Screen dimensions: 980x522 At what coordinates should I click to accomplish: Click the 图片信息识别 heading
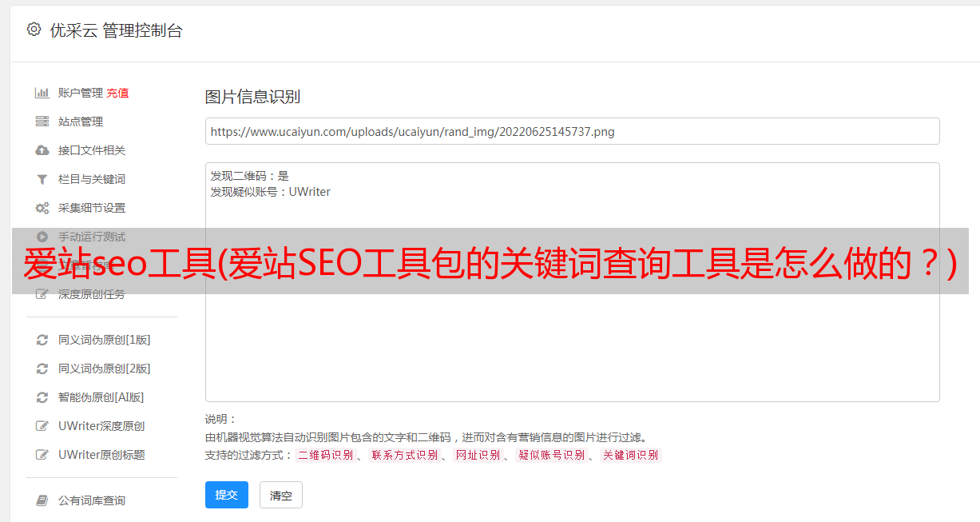252,97
